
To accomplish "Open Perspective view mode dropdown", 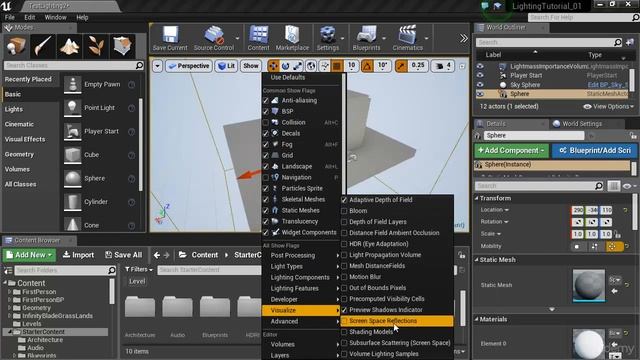I will [x=189, y=66].
